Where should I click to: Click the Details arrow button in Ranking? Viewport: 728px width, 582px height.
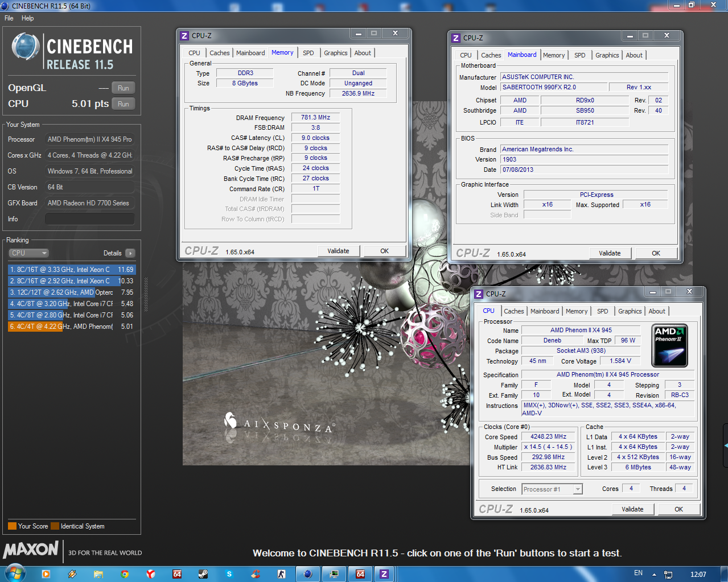click(130, 253)
